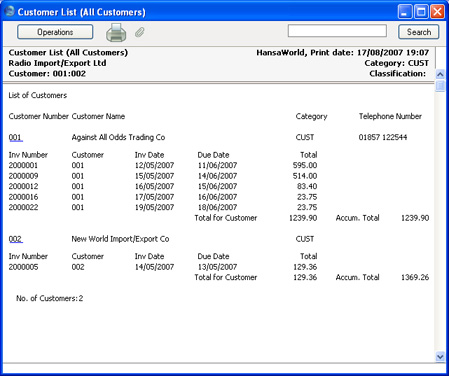Open customer number 002 link
Viewport: 449px width, 376px height.
point(15,239)
